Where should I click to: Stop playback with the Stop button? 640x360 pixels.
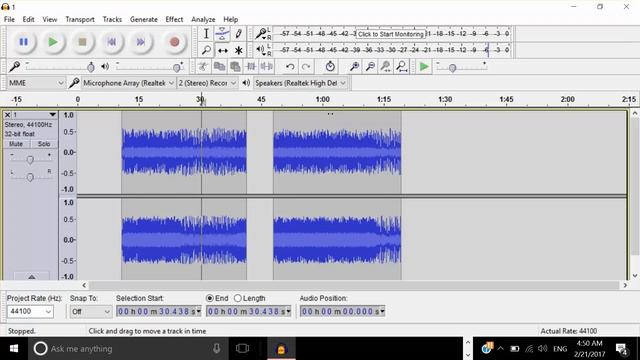(x=82, y=42)
